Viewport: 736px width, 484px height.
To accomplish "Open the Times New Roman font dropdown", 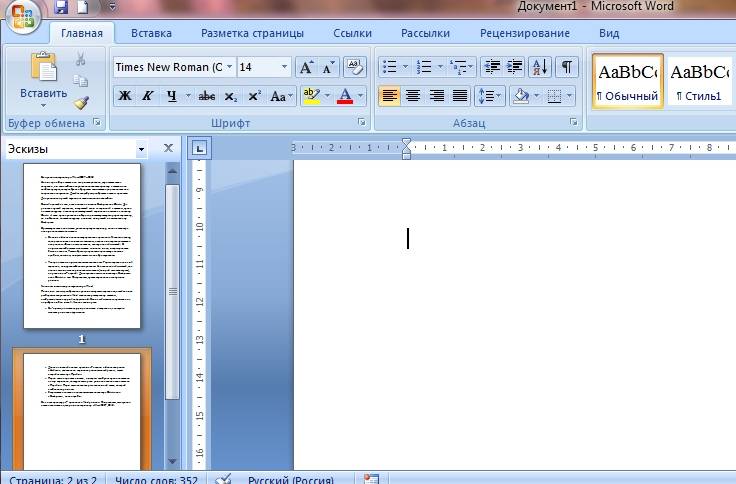I will (229, 67).
